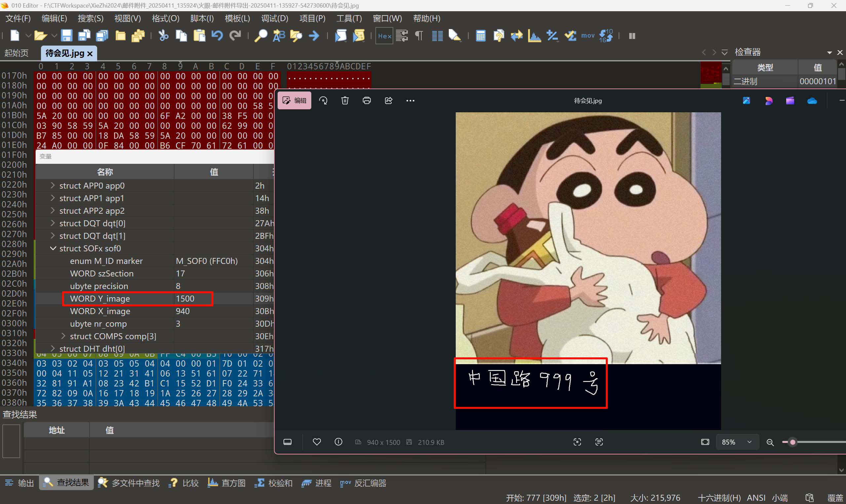This screenshot has width=846, height=504.
Task: Open dropdown arrow next to New File
Action: [28, 36]
